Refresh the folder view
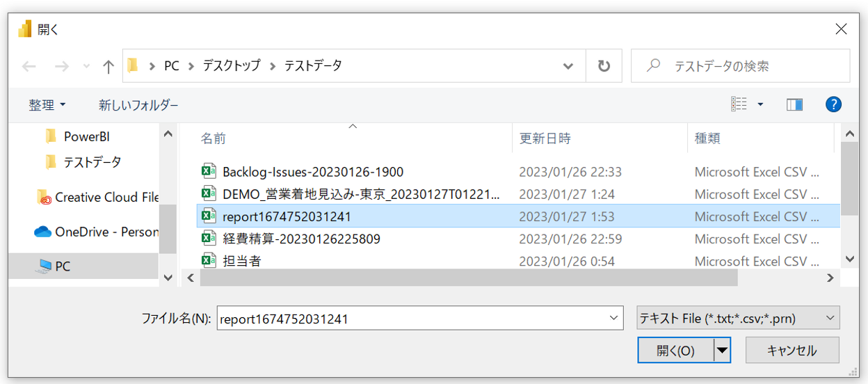 click(604, 66)
